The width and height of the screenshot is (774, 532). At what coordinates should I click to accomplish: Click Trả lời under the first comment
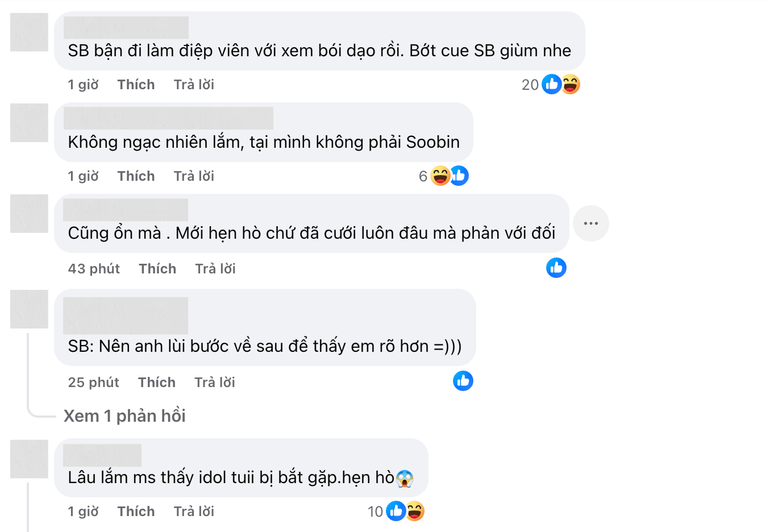pos(194,84)
